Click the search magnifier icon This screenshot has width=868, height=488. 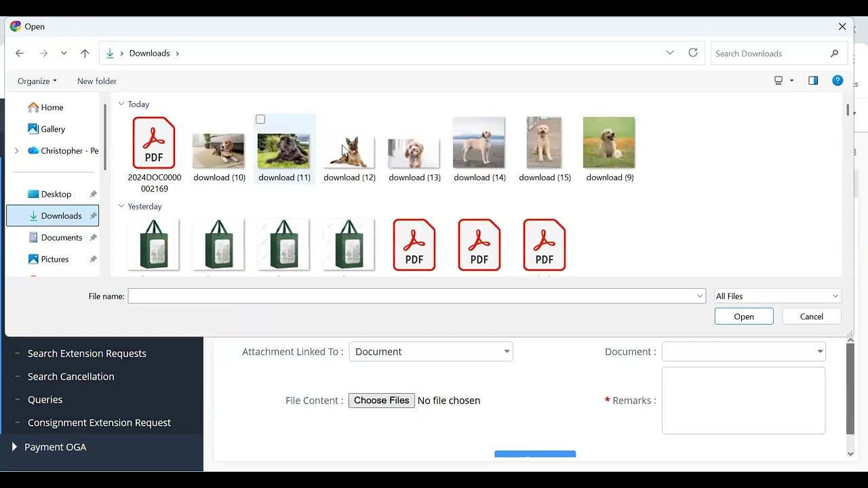click(834, 54)
